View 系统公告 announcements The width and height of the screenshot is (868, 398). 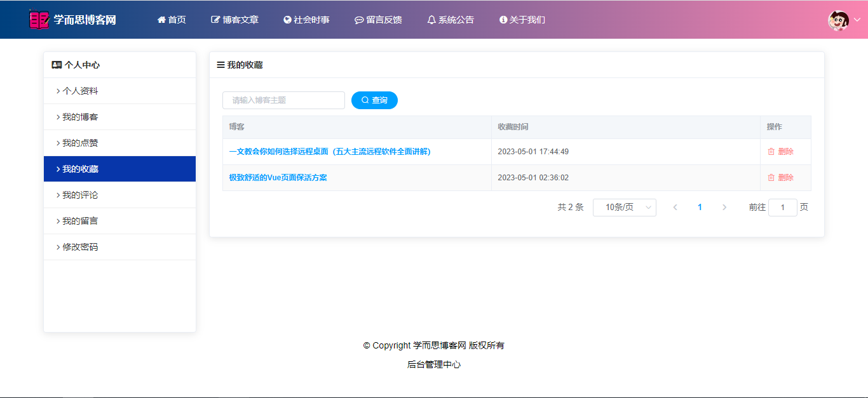(x=451, y=20)
